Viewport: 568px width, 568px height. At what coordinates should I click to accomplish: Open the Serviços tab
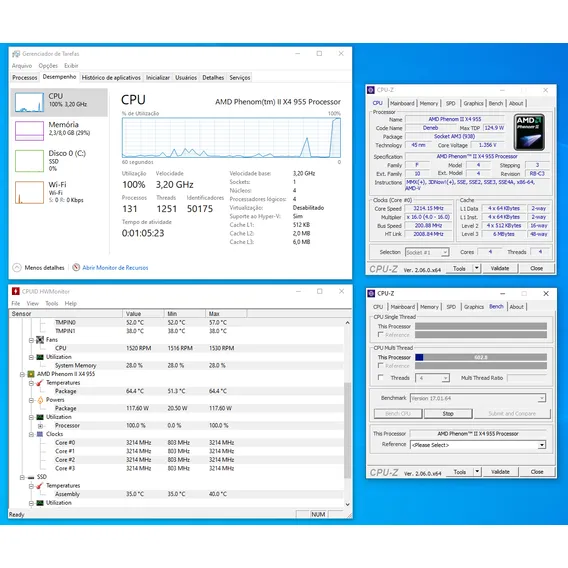click(239, 78)
